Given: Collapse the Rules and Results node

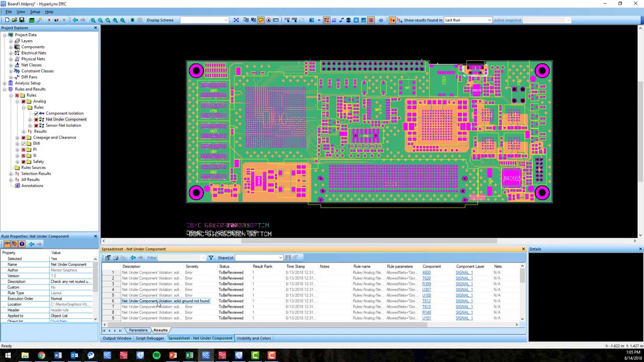Looking at the screenshot, I should (5, 89).
